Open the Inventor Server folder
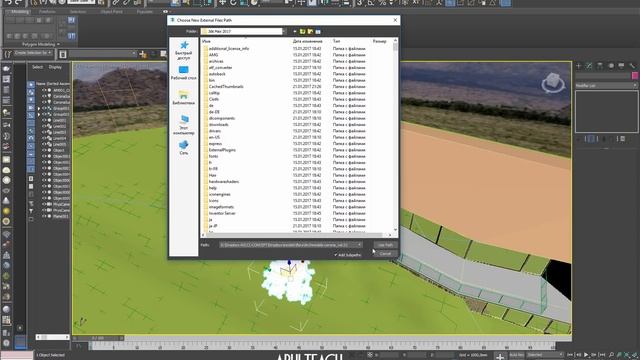This screenshot has width=640, height=360. (x=222, y=213)
